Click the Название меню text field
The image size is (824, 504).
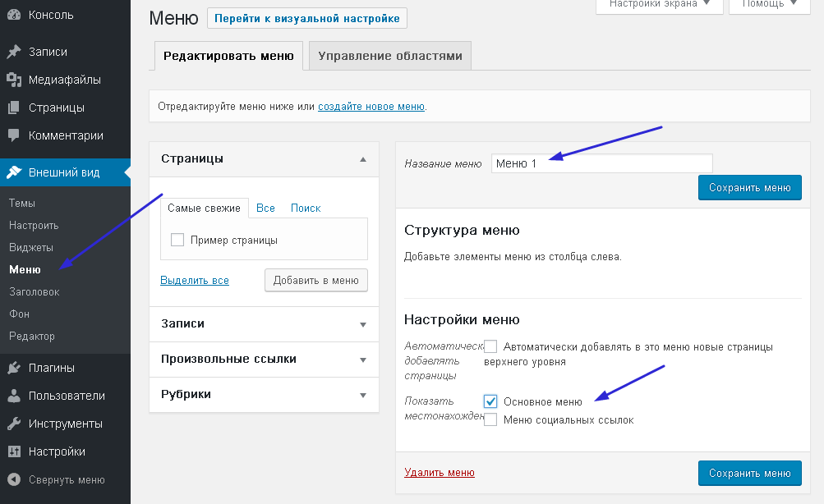coord(601,163)
